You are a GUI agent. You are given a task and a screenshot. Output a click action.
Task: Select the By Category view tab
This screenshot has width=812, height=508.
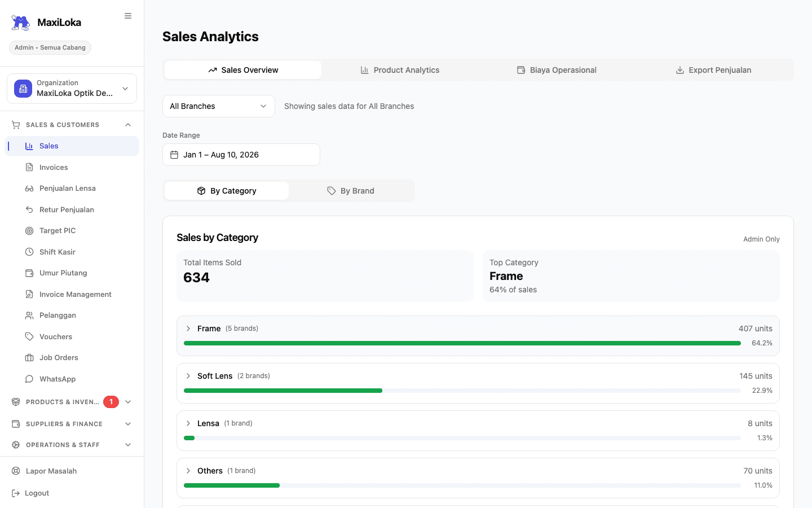(x=227, y=191)
